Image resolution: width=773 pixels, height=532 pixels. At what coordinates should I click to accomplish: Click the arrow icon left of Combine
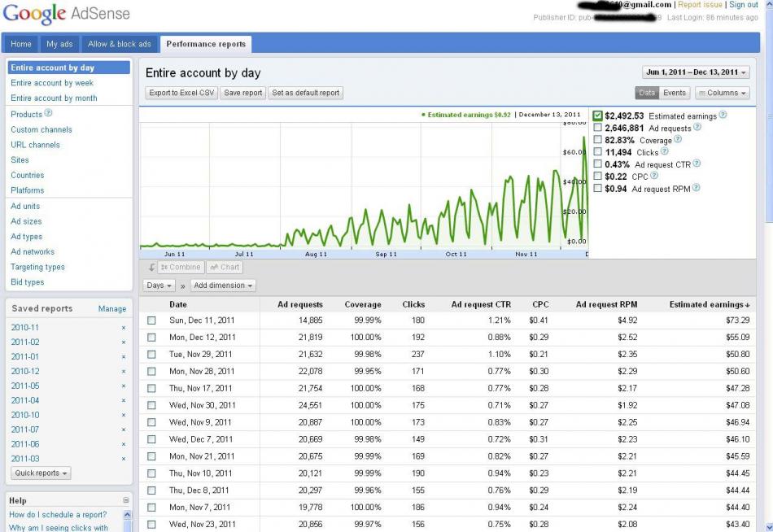click(x=151, y=268)
